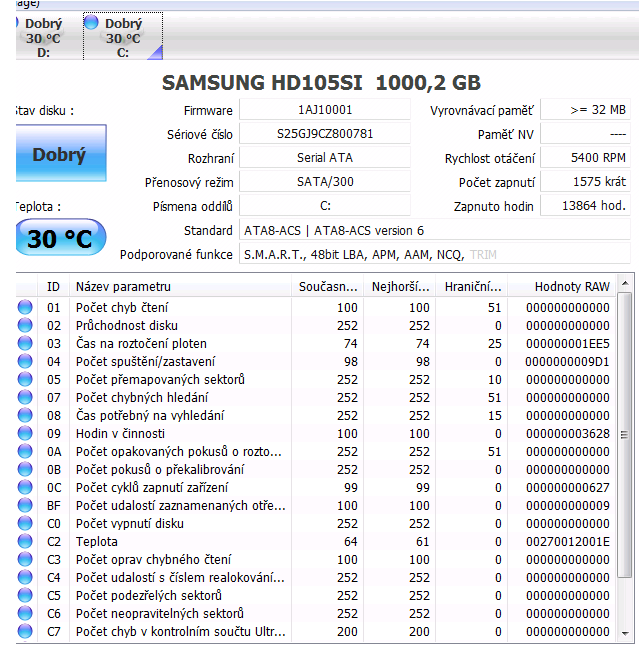
Task: Click the Rozhraní field Serial ATA
Action: (325, 158)
